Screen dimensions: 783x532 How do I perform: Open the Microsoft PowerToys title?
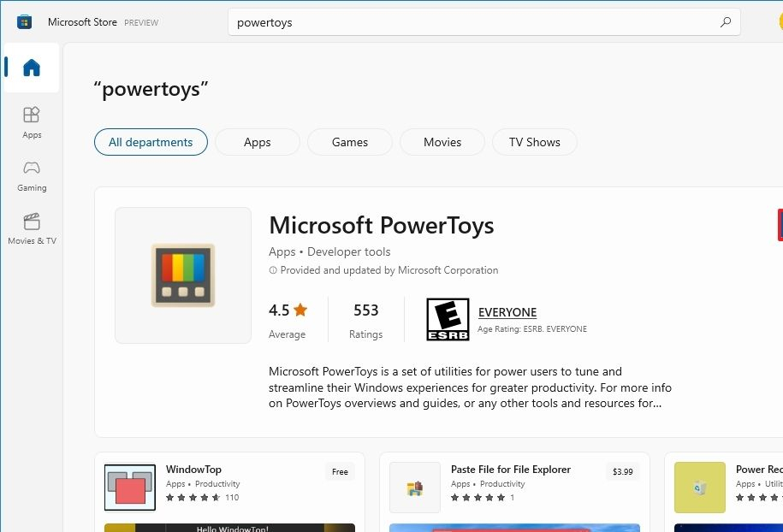[382, 226]
